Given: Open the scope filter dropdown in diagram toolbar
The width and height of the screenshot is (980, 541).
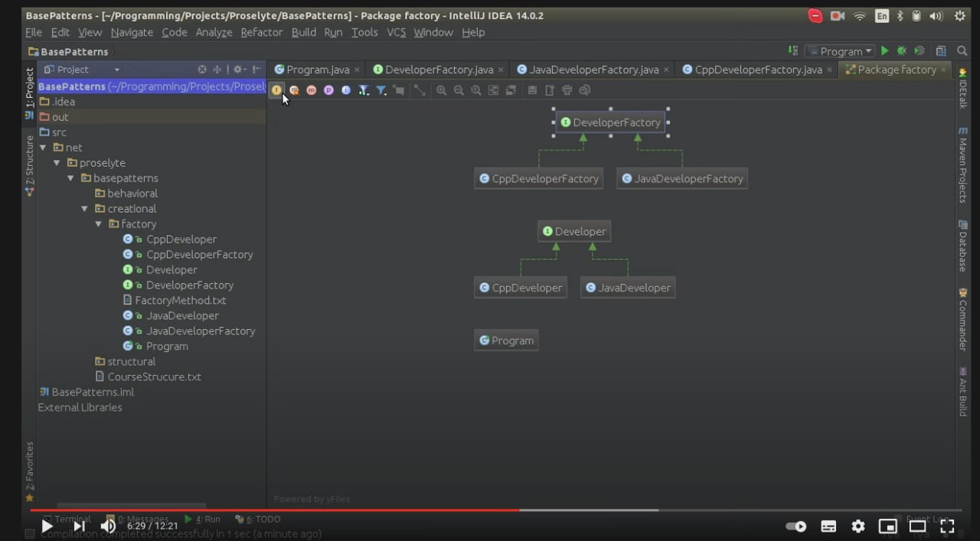Looking at the screenshot, I should click(x=381, y=90).
